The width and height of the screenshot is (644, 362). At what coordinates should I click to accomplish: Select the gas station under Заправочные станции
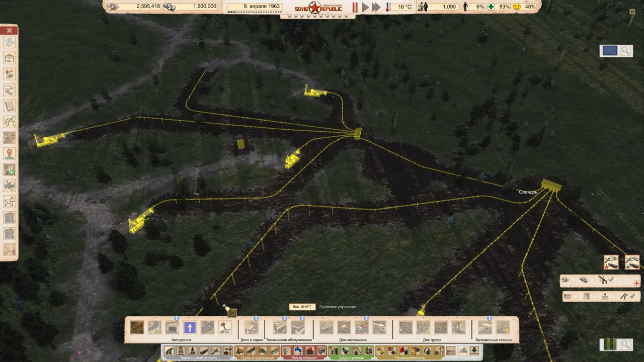coord(485,328)
